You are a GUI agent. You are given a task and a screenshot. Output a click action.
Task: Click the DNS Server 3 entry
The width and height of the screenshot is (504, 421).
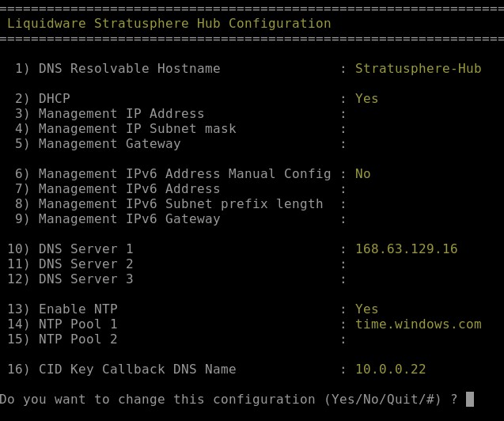70,279
